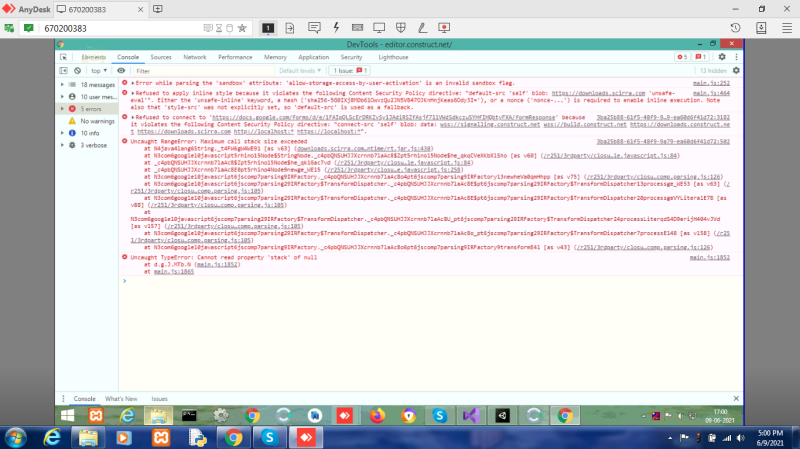Open Unity on remote taskbar
800x449 pixels.
click(x=502, y=416)
